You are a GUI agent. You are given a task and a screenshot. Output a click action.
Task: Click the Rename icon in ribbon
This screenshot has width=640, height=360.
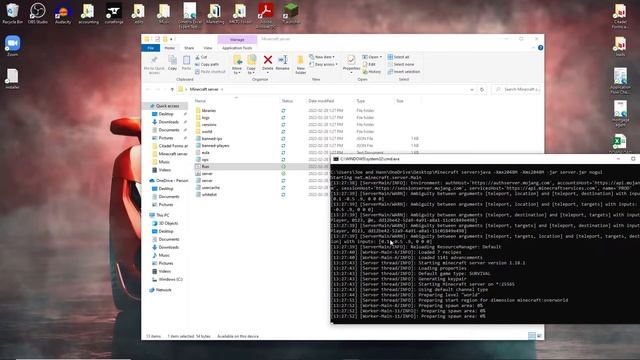(x=282, y=60)
